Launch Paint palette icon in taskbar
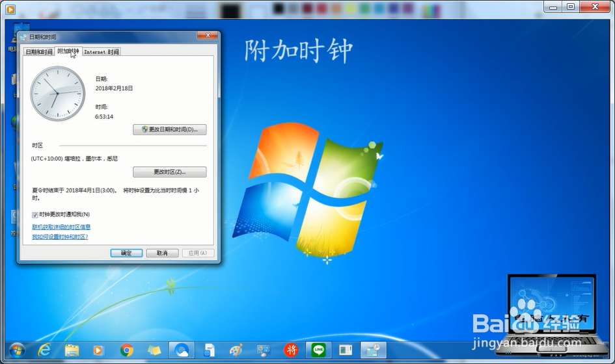This screenshot has width=615, height=364. tap(236, 350)
